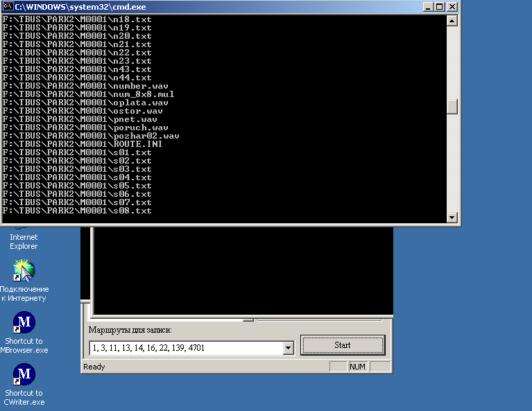Click the pozhar02.wav line in cmd output
Viewport: 532px width, 411px height.
(91, 136)
